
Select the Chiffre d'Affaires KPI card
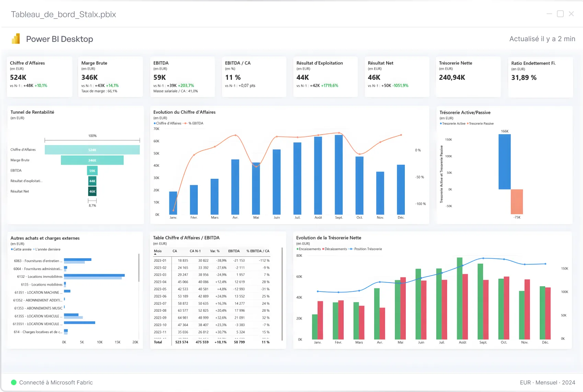tap(40, 77)
